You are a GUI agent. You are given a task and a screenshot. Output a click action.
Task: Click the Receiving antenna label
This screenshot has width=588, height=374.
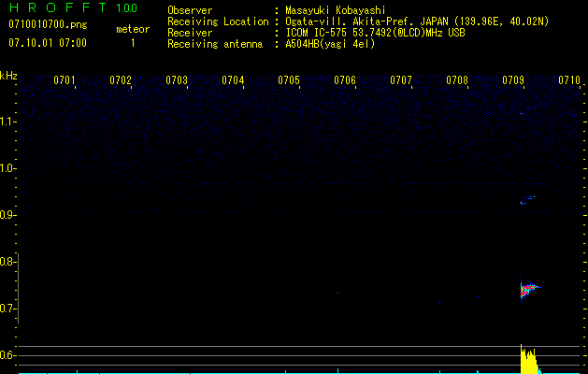pos(215,44)
